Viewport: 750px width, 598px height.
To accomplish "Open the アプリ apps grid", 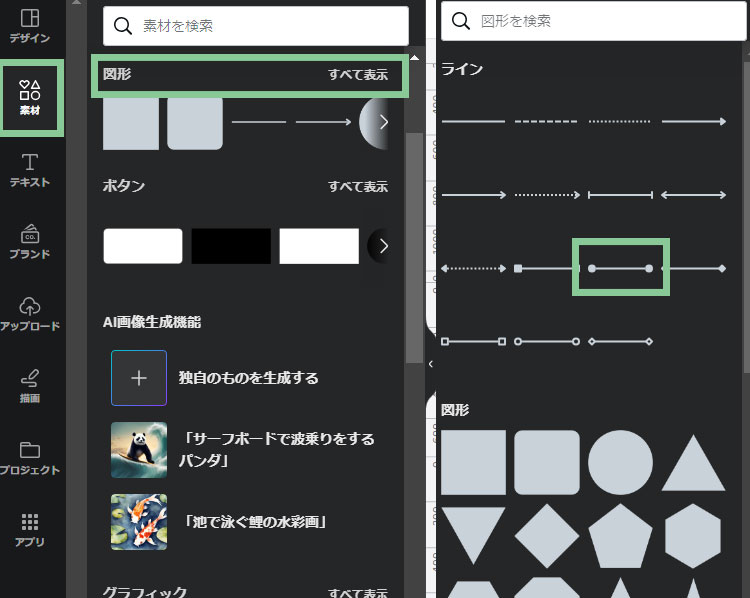I will point(30,530).
